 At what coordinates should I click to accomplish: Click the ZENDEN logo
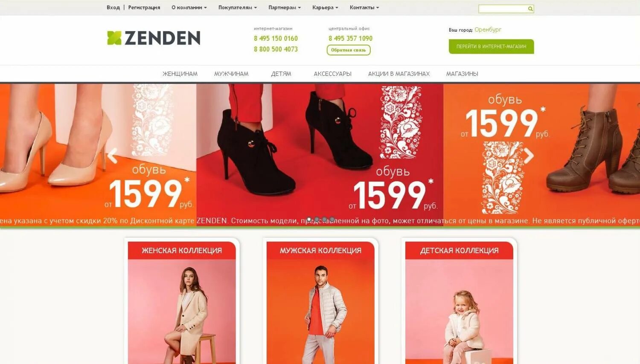[x=154, y=38]
